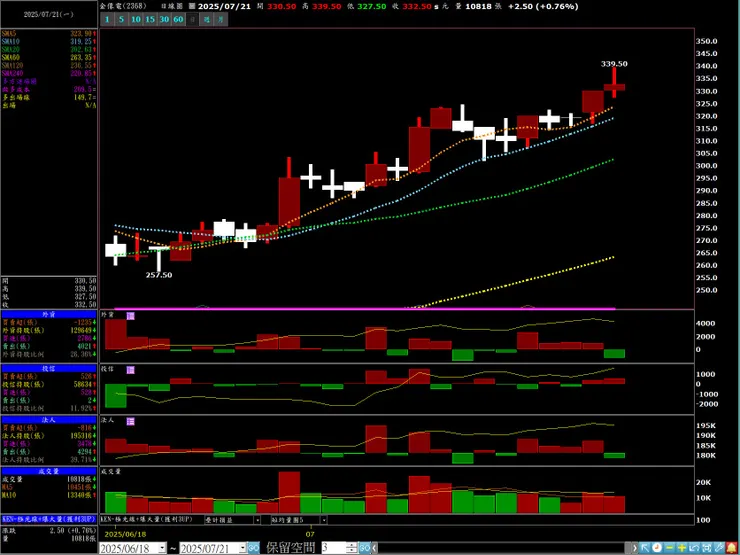Click the small icon before the 2025/07/21 header date
The width and height of the screenshot is (740, 555).
(x=191, y=6)
